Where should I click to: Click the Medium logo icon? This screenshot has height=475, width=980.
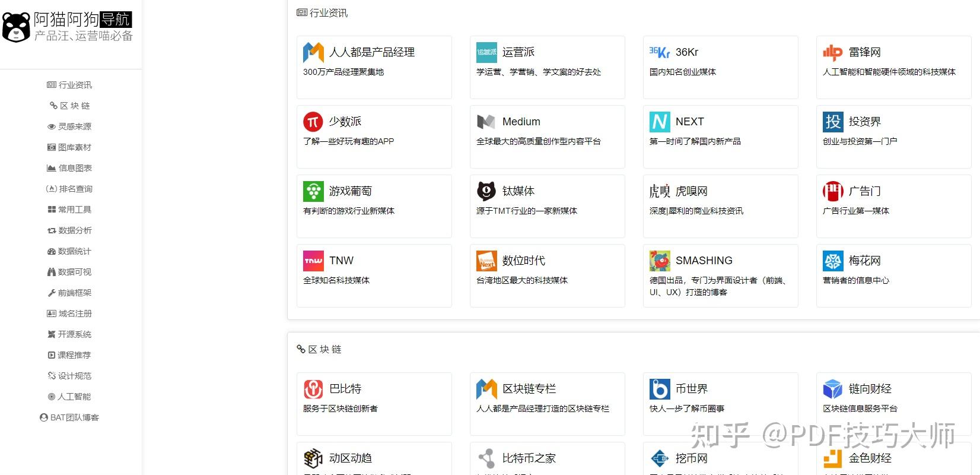coord(486,122)
